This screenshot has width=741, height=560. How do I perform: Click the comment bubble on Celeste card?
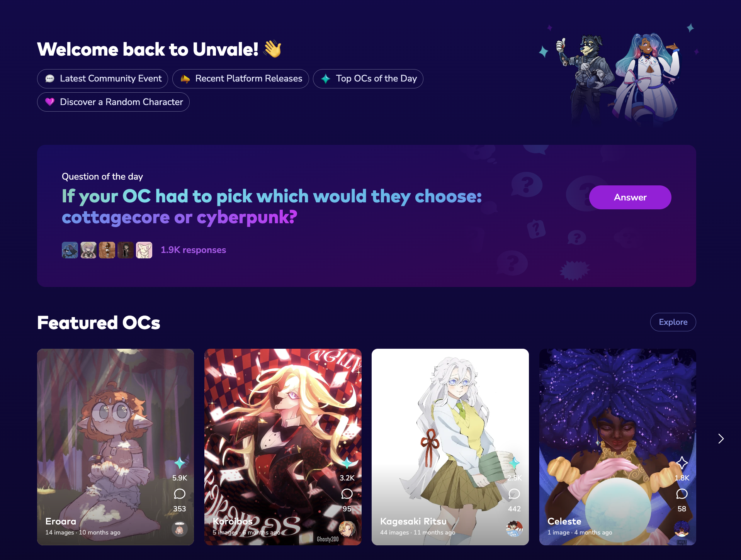(682, 494)
